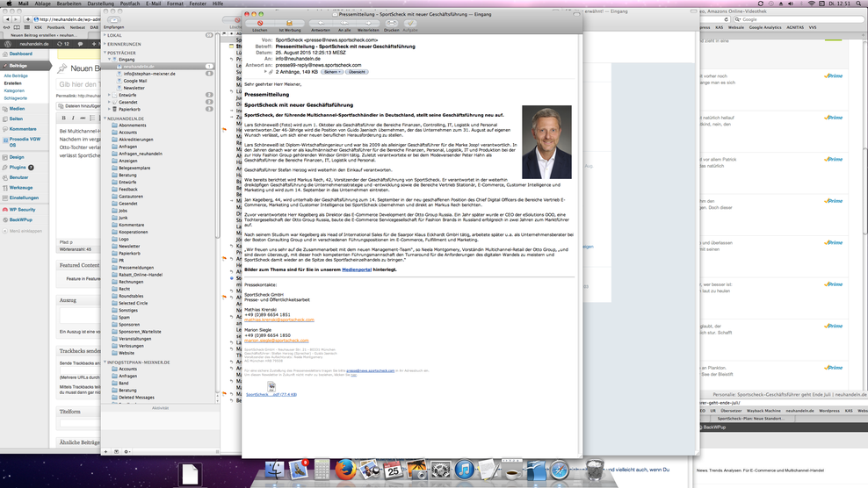Image resolution: width=868 pixels, height=488 pixels.
Task: Click the SportScheck pdf attachment link
Action: click(x=271, y=394)
